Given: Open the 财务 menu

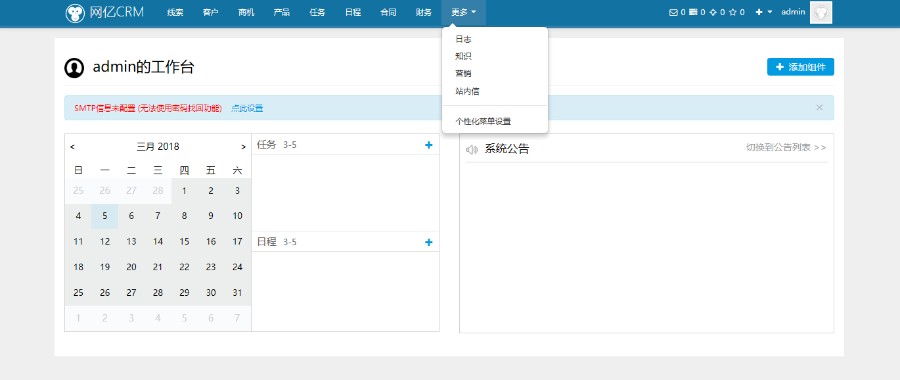Looking at the screenshot, I should coord(424,13).
